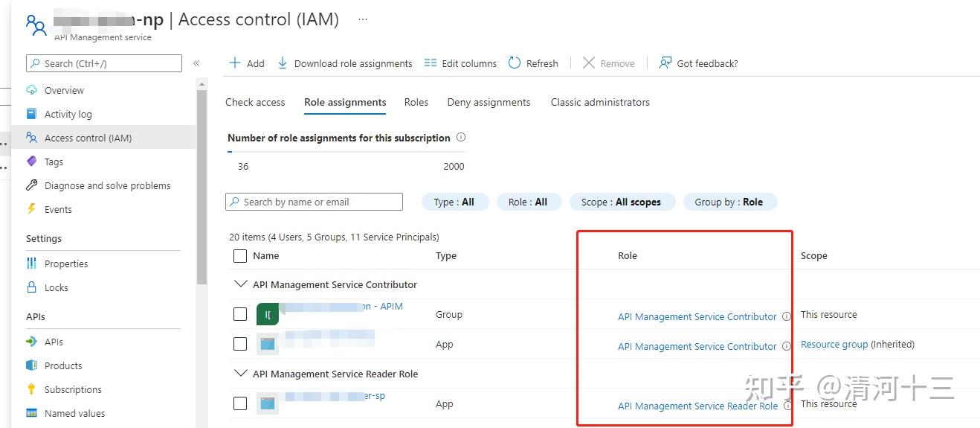Click info icon beside role assignments count
The width and height of the screenshot is (980, 428).
(x=461, y=138)
